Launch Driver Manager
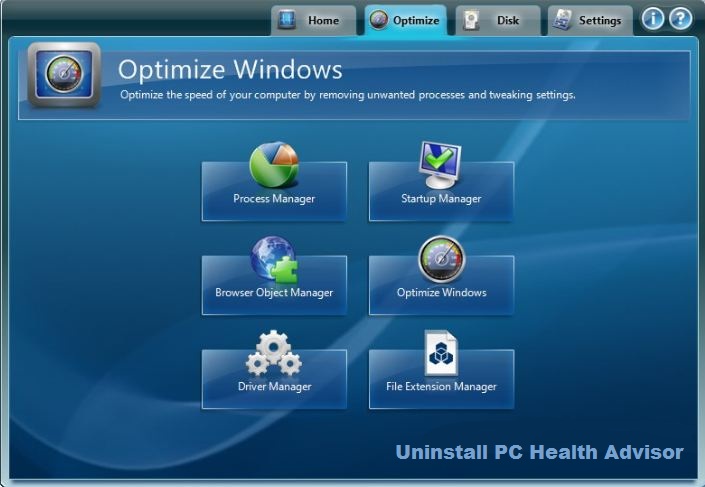 pos(274,380)
